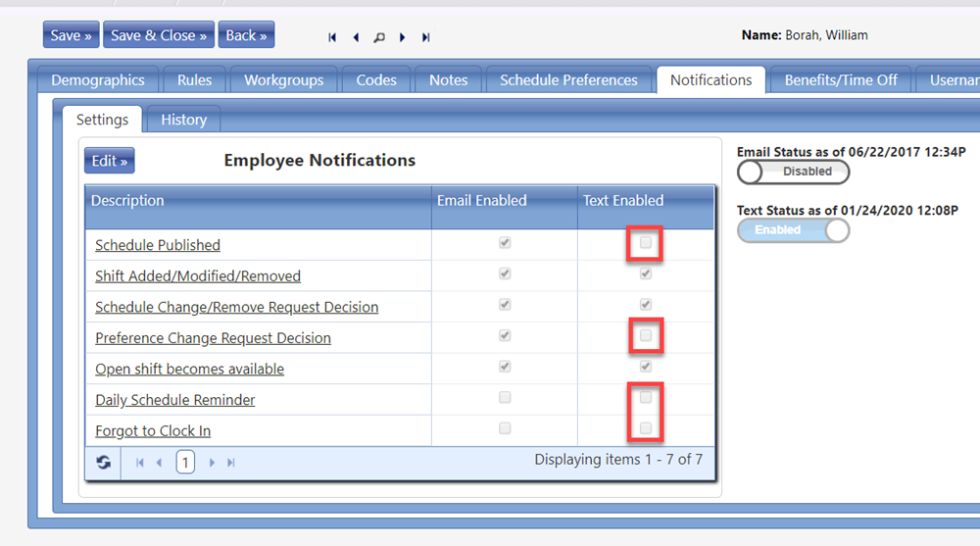This screenshot has width=980, height=546.
Task: Go to previous grid page arrow
Action: [159, 463]
